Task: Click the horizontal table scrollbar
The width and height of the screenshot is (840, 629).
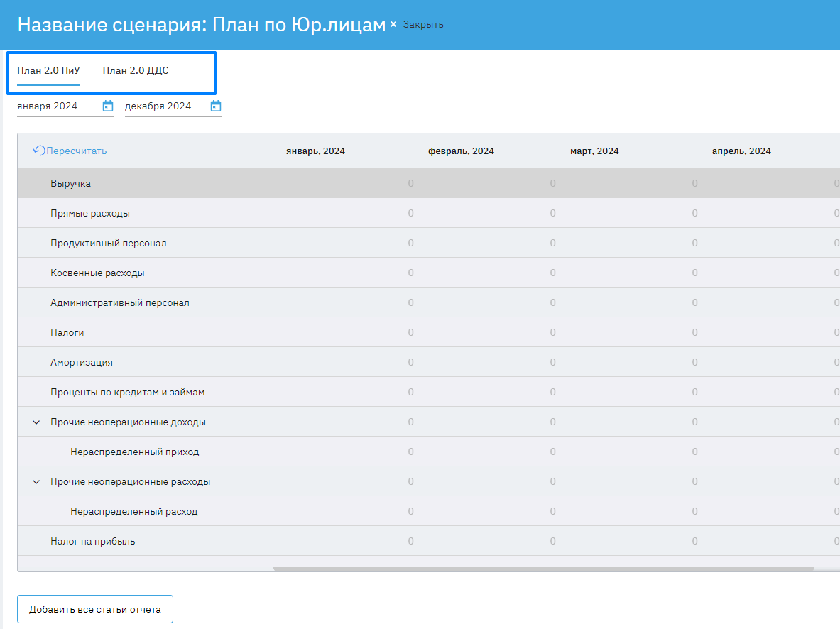Action: point(543,569)
